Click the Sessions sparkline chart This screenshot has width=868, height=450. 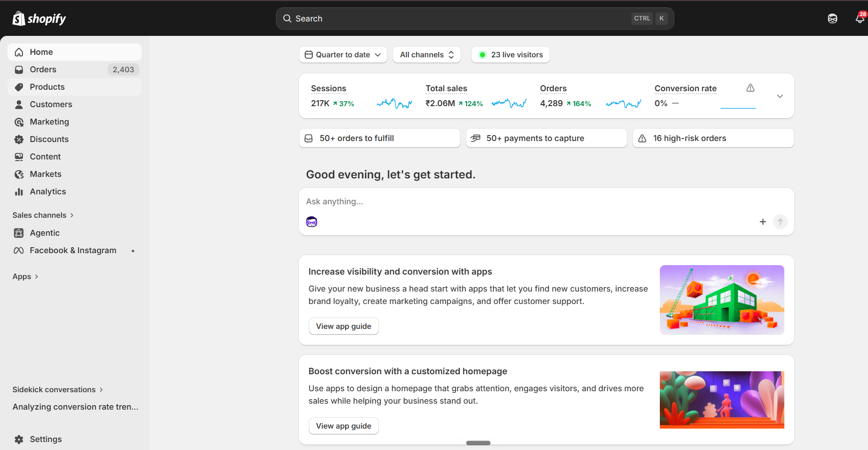[394, 103]
